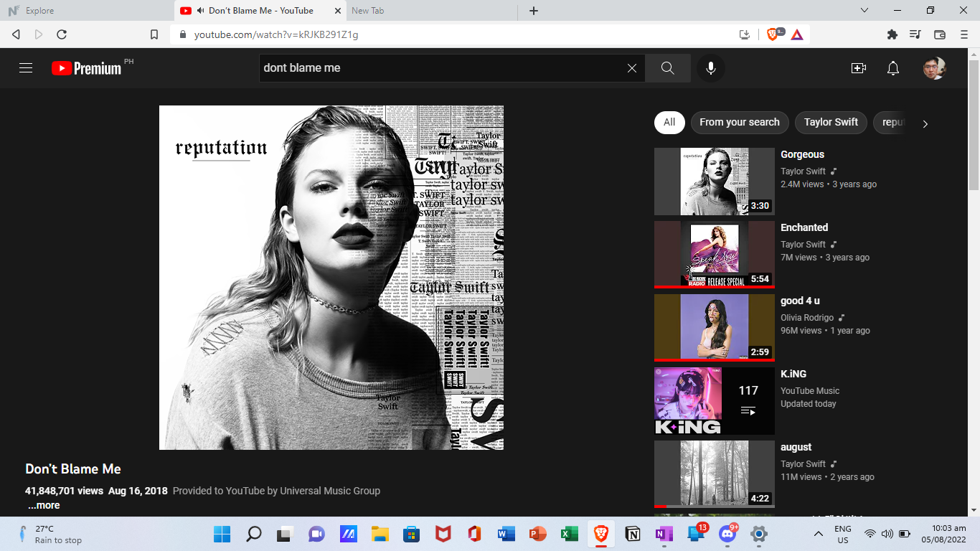The height and width of the screenshot is (551, 980).
Task: Open the Gorgeous video title link
Action: tap(802, 154)
